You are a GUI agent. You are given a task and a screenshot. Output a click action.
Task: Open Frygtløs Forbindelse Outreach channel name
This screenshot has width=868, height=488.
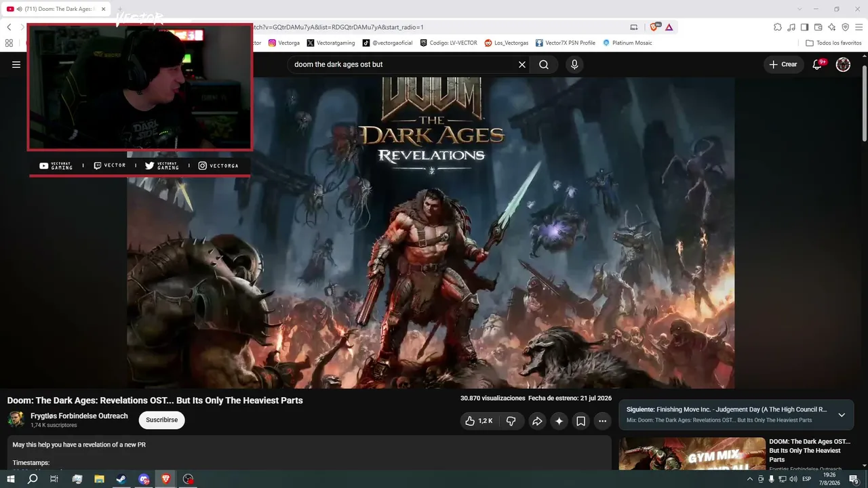point(79,416)
